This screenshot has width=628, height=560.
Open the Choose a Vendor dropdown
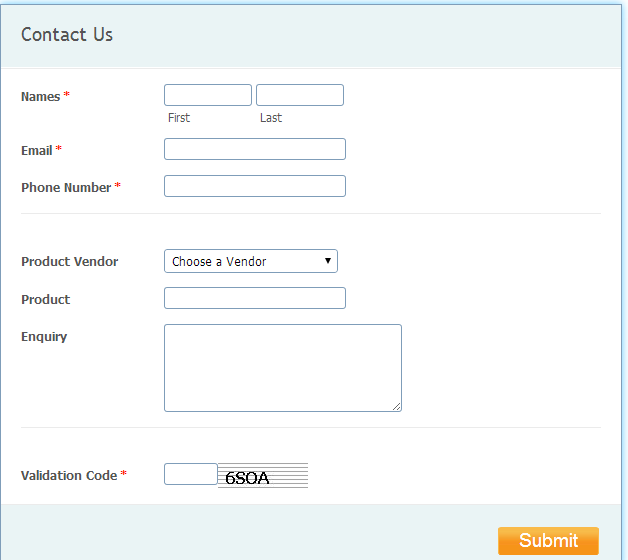coord(251,261)
